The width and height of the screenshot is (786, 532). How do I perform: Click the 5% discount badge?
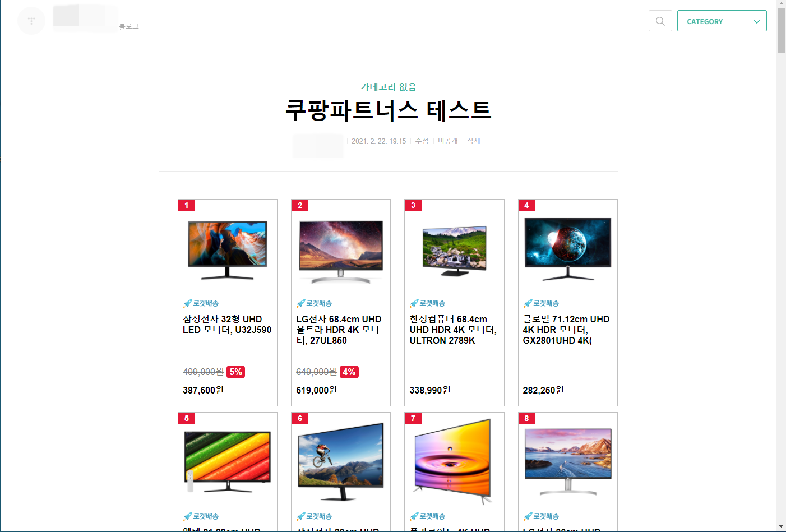coord(235,372)
